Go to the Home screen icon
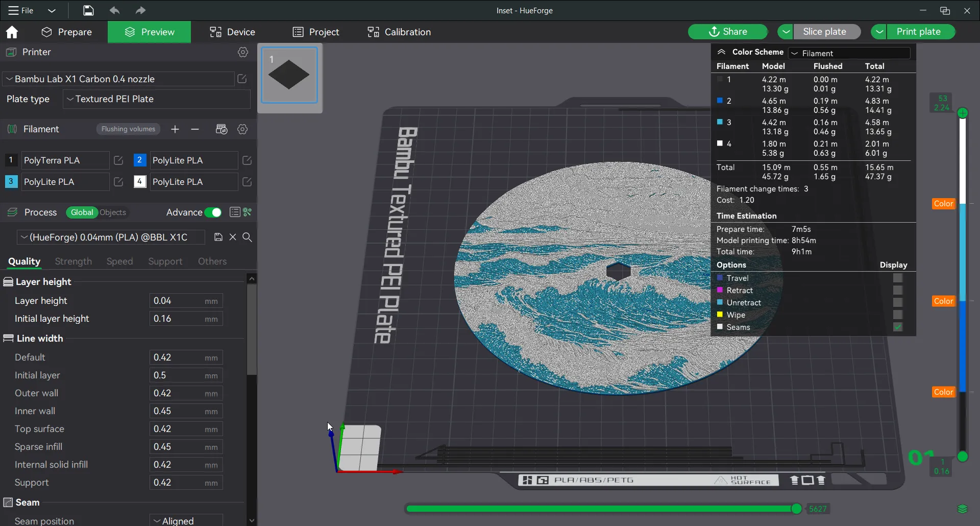This screenshot has width=980, height=526. coord(12,32)
